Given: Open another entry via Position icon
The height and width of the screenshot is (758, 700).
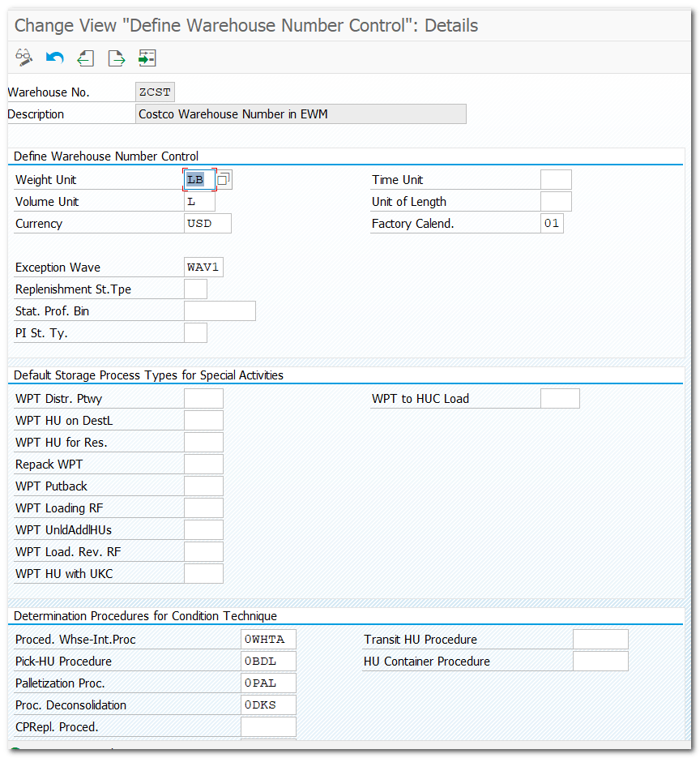Looking at the screenshot, I should click(147, 58).
